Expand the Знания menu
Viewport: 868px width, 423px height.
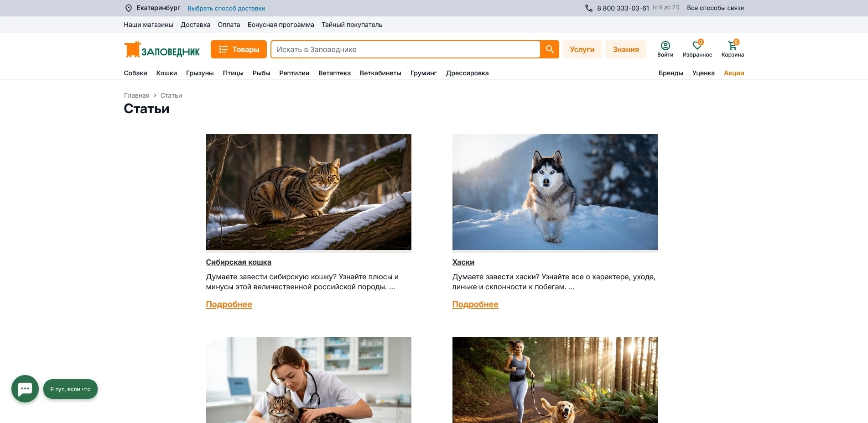(625, 49)
